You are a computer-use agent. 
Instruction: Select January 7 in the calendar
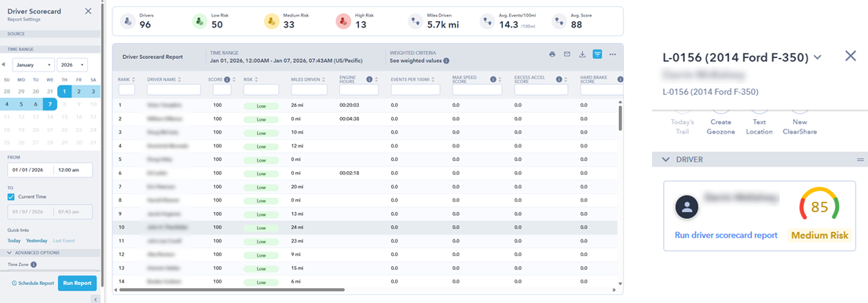(x=49, y=104)
